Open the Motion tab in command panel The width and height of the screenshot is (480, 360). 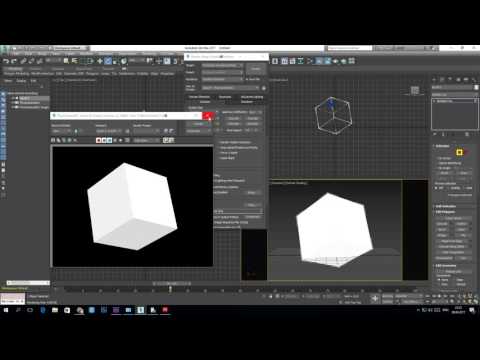(x=458, y=80)
